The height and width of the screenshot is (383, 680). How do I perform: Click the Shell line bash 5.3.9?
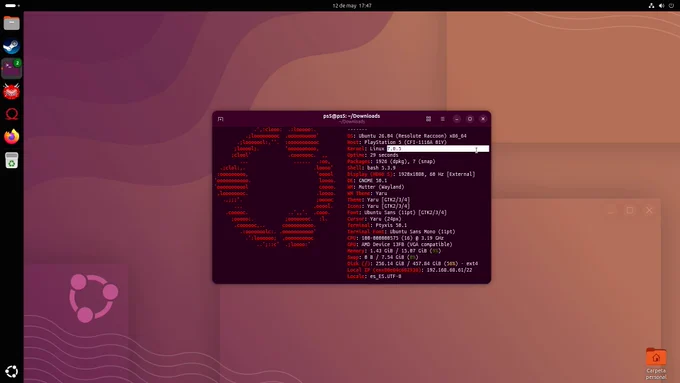click(x=371, y=168)
